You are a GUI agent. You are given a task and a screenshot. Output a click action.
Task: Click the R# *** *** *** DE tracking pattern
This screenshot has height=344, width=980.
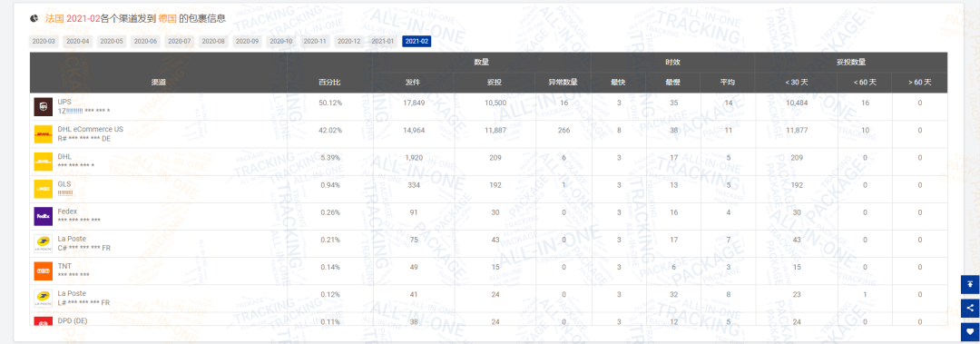point(83,139)
